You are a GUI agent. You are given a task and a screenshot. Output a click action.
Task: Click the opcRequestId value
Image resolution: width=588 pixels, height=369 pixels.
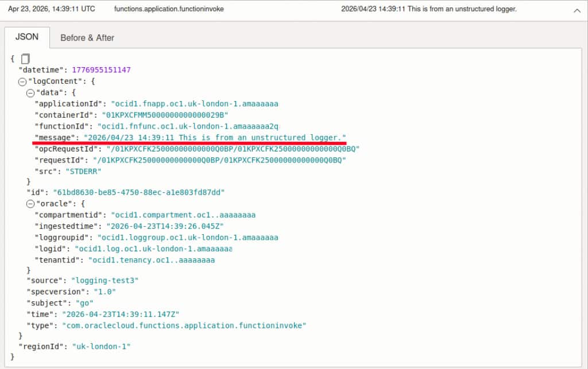pyautogui.click(x=233, y=149)
